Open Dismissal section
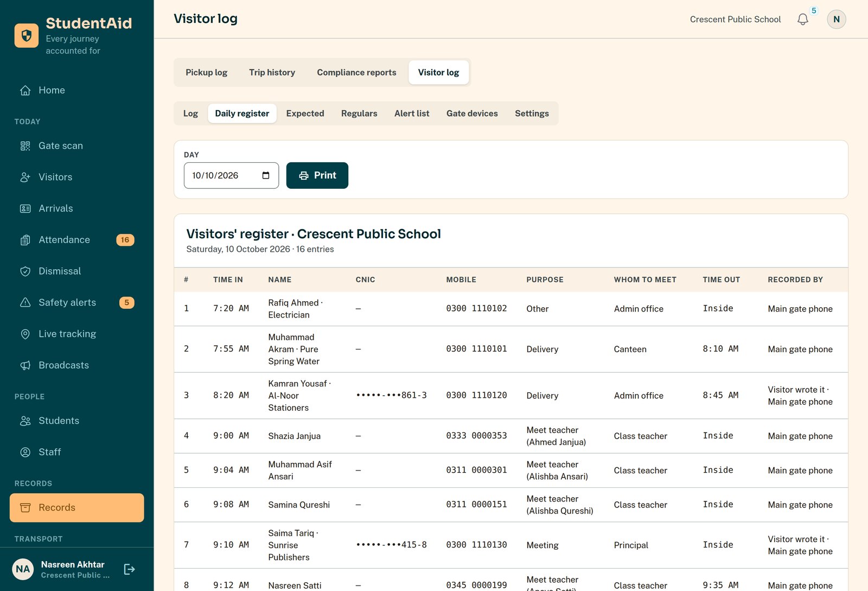 pos(76,271)
